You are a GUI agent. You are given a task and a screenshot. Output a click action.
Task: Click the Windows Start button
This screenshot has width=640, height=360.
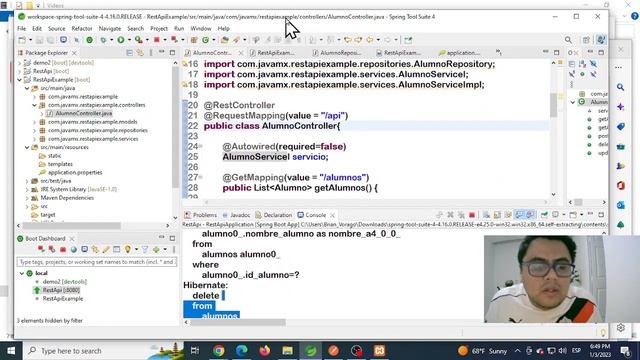11,351
